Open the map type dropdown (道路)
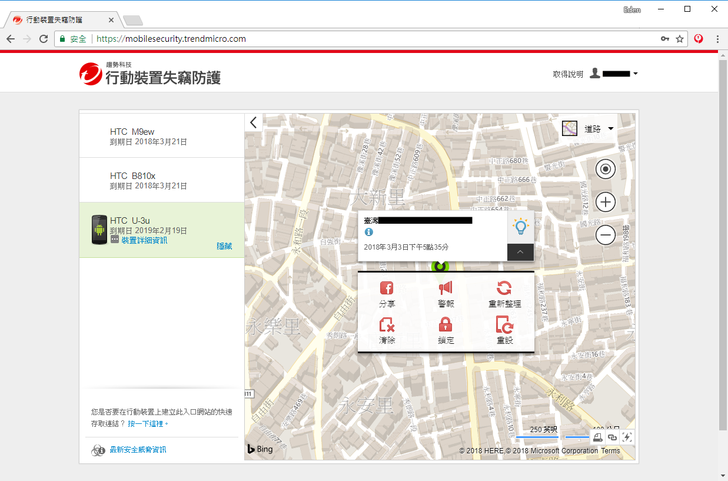Image resolution: width=728 pixels, height=481 pixels. (587, 128)
